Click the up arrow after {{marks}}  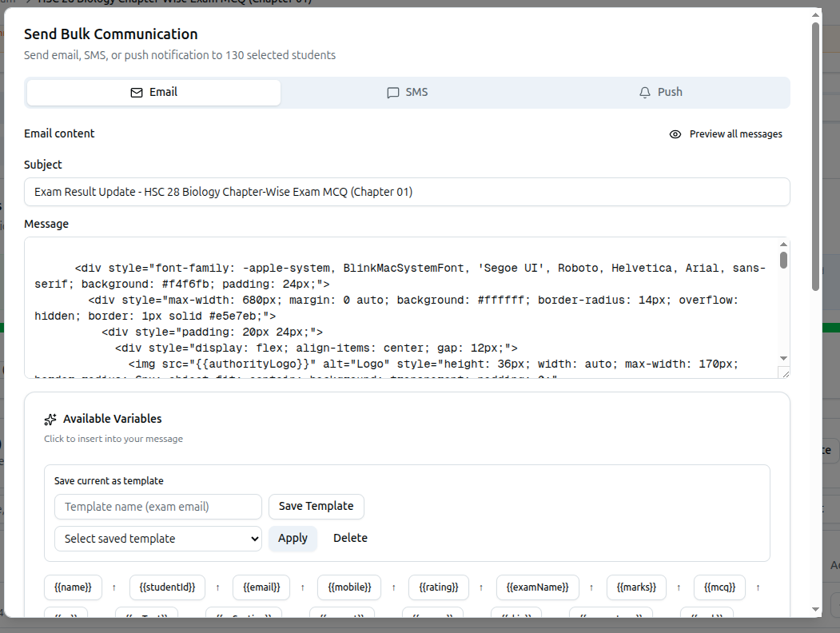coord(679,588)
